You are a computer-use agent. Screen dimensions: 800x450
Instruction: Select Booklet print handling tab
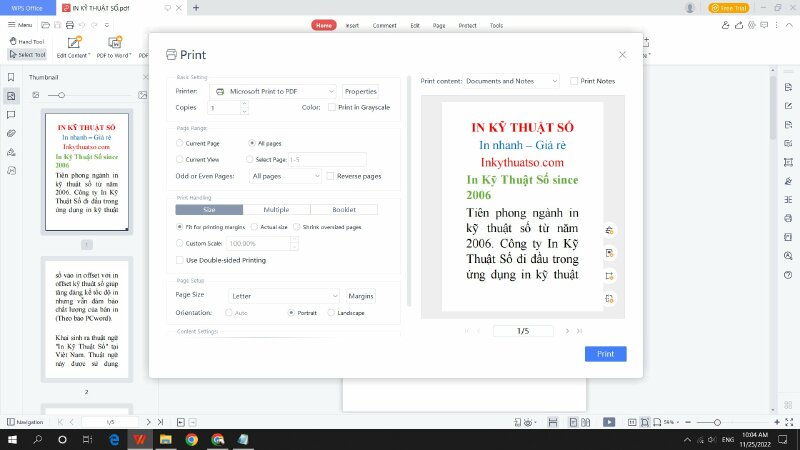click(344, 210)
